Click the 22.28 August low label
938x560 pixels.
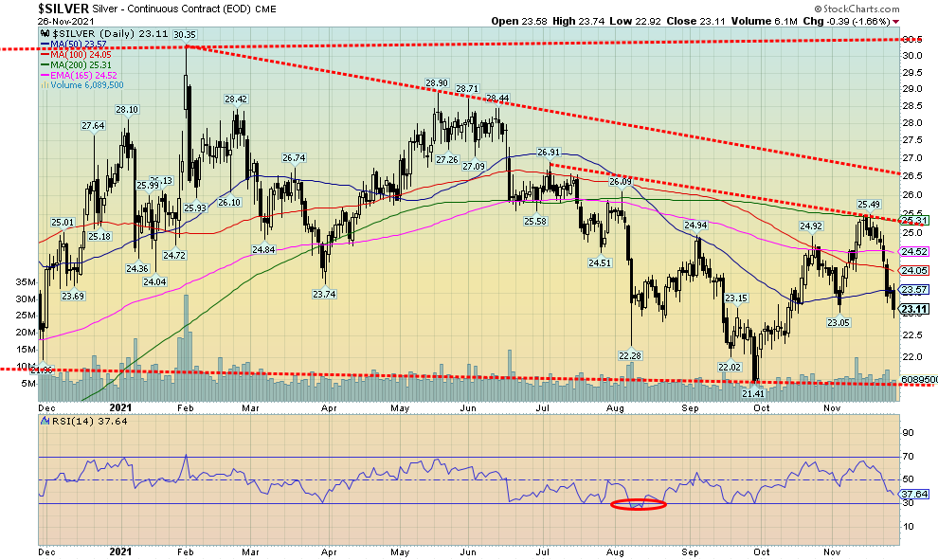tap(631, 355)
